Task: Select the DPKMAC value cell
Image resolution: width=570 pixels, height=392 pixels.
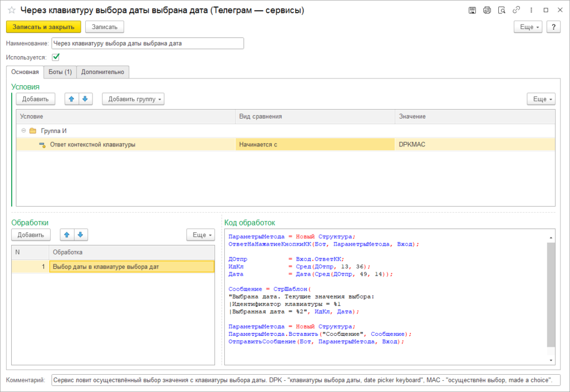Action: (x=475, y=145)
